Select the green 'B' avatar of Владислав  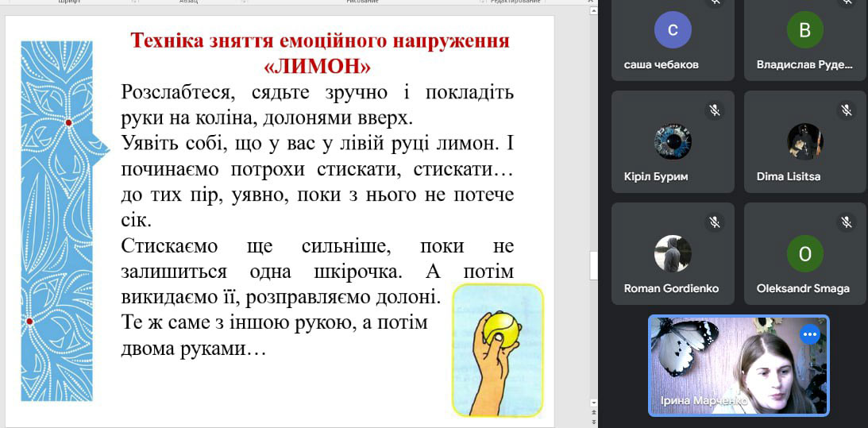[x=805, y=30]
